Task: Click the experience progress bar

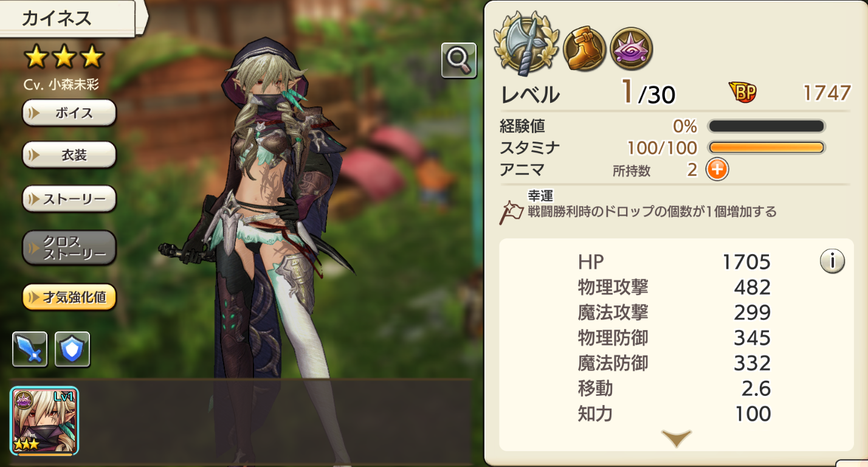Action: 766,126
